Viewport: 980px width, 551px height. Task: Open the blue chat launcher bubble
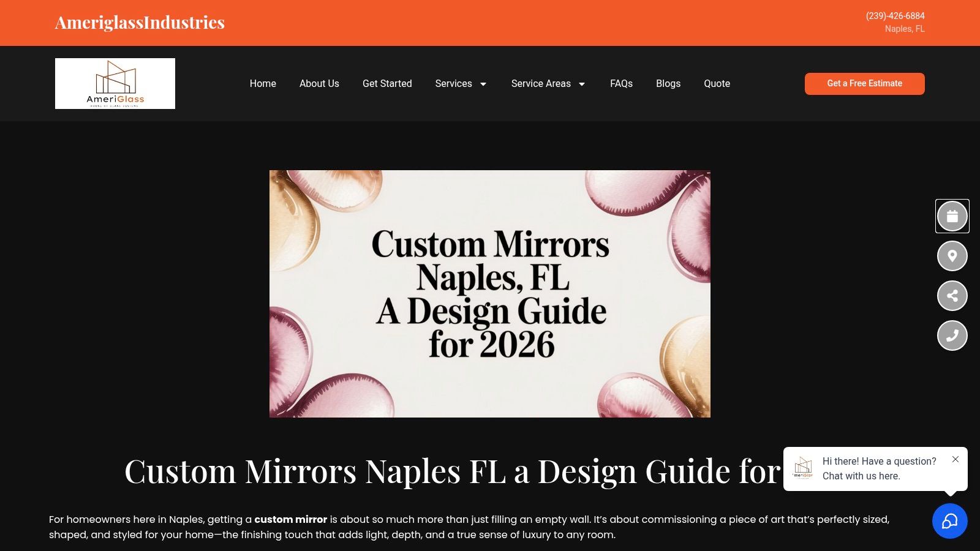949,521
